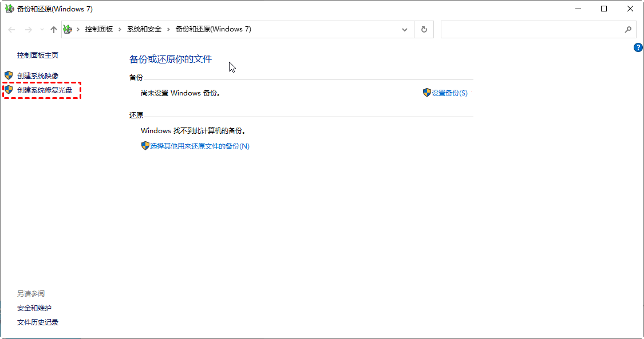Open the help question mark icon
Image resolution: width=644 pixels, height=339 pixels.
(638, 47)
